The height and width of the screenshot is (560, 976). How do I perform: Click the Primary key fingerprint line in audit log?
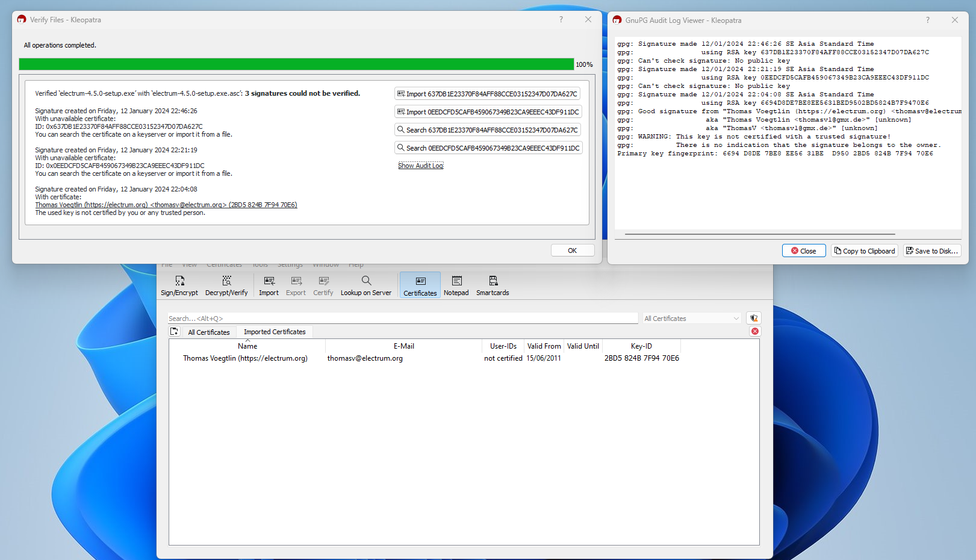775,154
